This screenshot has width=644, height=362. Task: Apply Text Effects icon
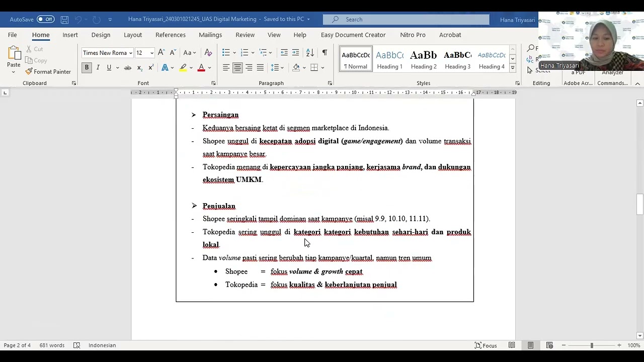(x=165, y=67)
